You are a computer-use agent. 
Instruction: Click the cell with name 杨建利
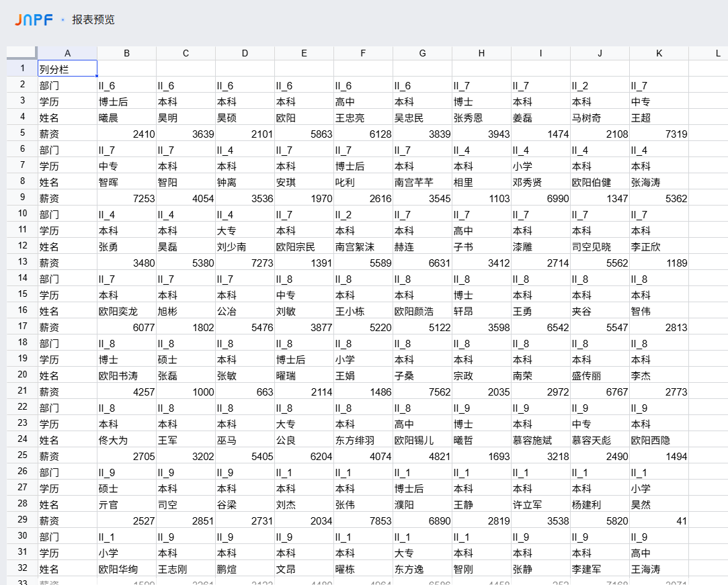pyautogui.click(x=600, y=504)
